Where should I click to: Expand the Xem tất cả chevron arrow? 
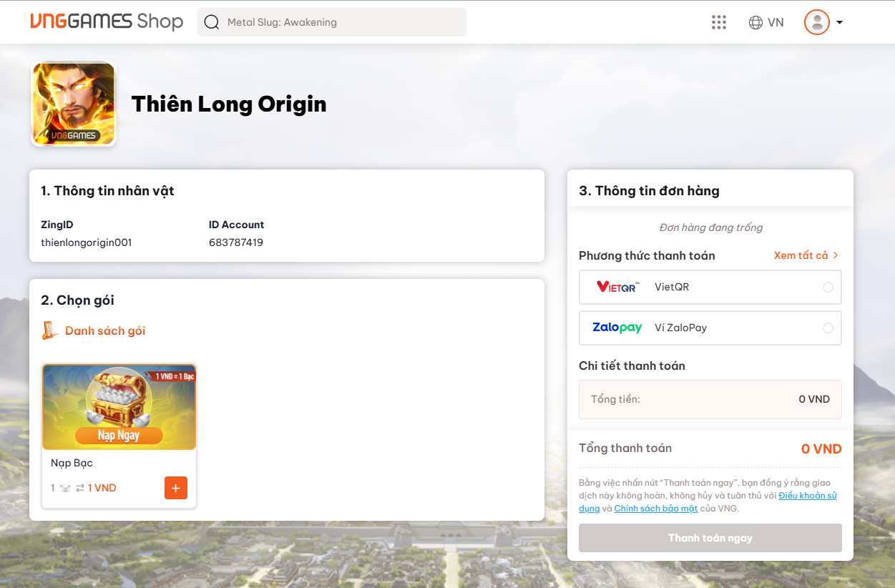[x=835, y=255]
